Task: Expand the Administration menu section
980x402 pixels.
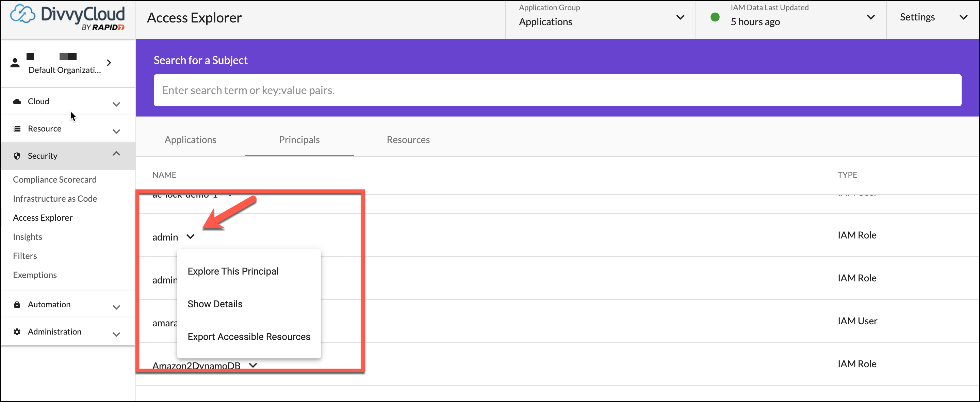Action: (116, 335)
